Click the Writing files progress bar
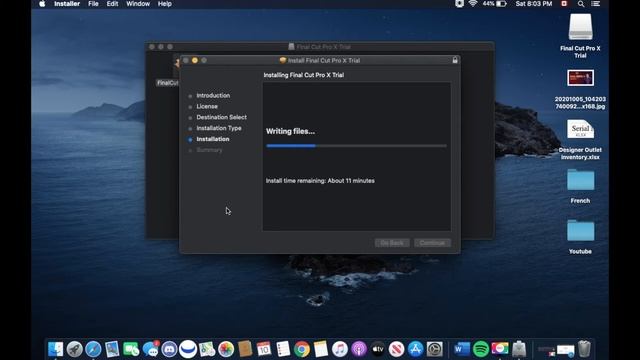This screenshot has width=640, height=360. pos(356,146)
